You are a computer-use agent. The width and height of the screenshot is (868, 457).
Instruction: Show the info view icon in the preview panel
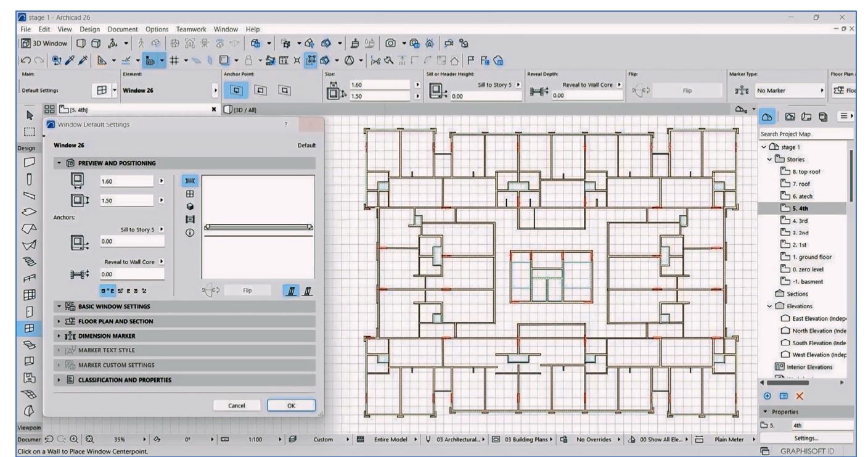[x=190, y=233]
